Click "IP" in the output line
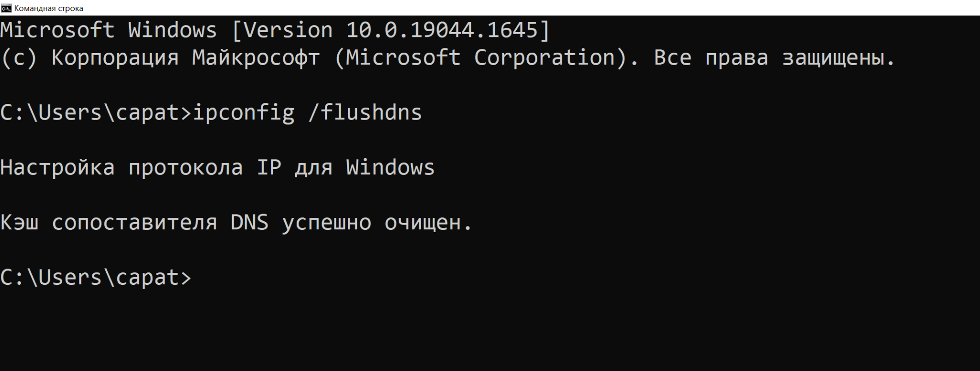 pos(269,168)
